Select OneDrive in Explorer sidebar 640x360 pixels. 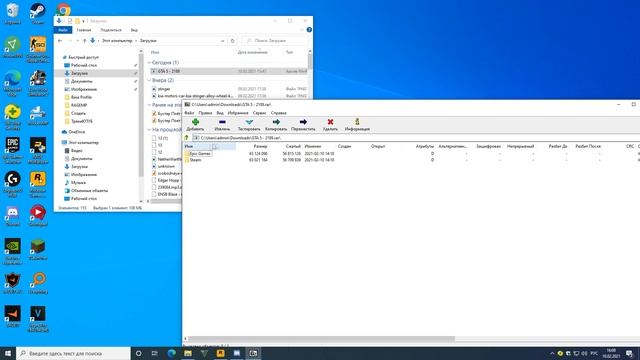click(x=77, y=132)
